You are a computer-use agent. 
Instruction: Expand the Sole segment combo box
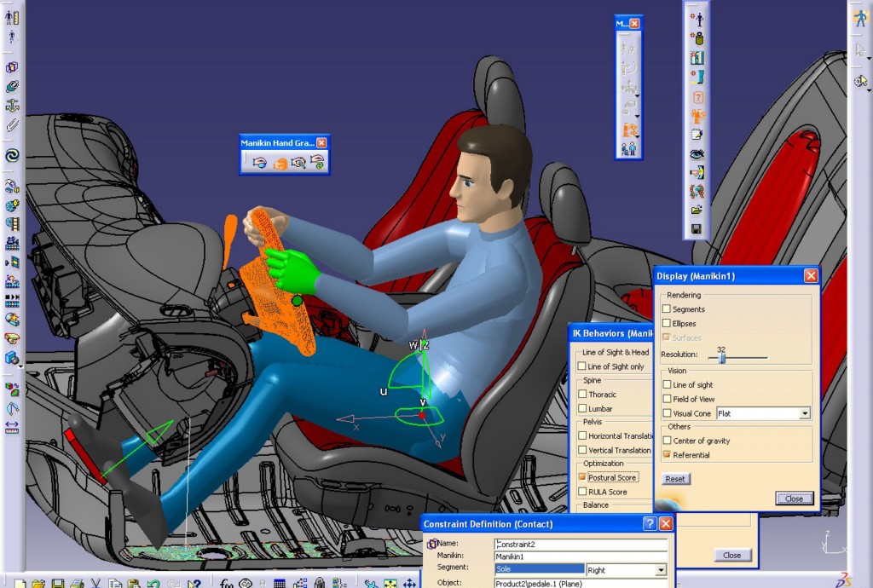539,569
